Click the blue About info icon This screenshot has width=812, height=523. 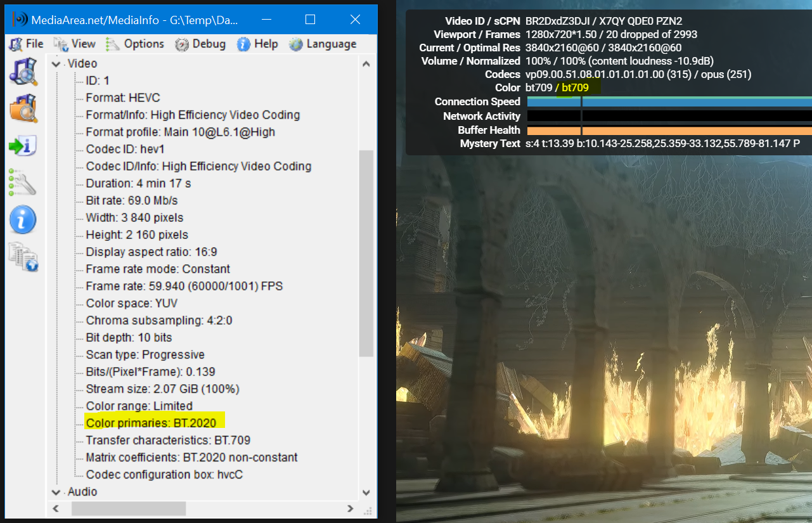point(22,220)
